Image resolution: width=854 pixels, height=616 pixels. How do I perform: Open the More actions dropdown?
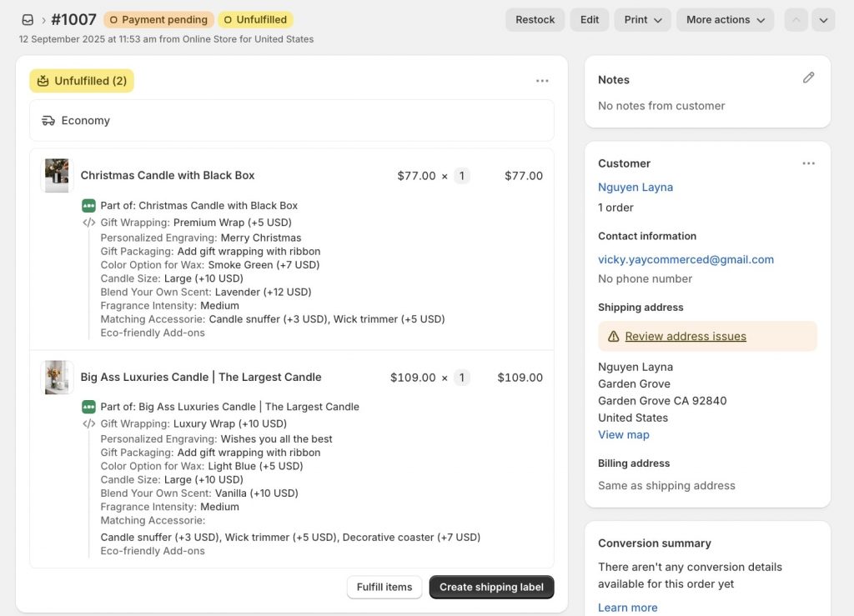tap(725, 20)
